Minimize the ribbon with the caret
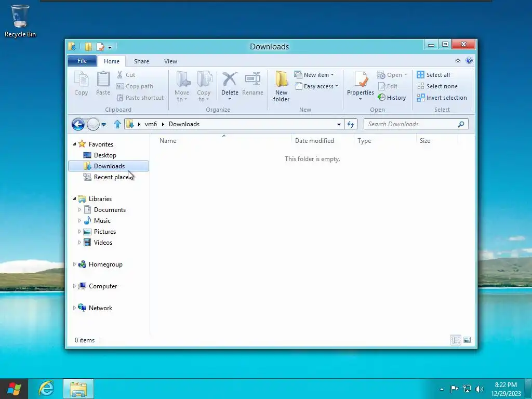The width and height of the screenshot is (532, 399). [x=458, y=60]
